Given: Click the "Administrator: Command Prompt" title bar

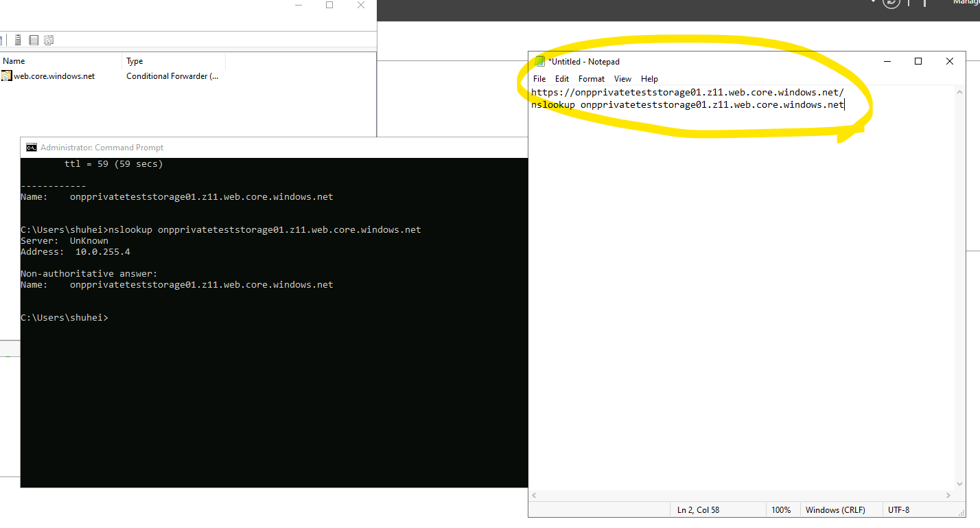Looking at the screenshot, I should tap(275, 148).
